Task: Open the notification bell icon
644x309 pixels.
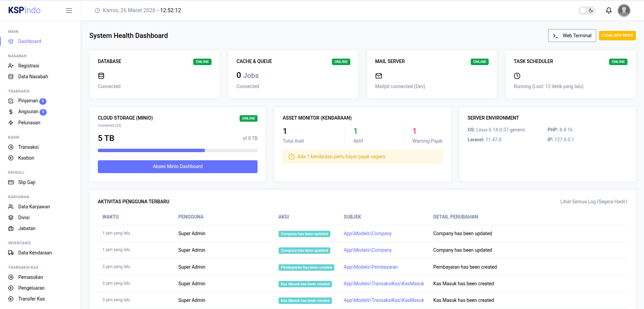Action: click(x=608, y=11)
